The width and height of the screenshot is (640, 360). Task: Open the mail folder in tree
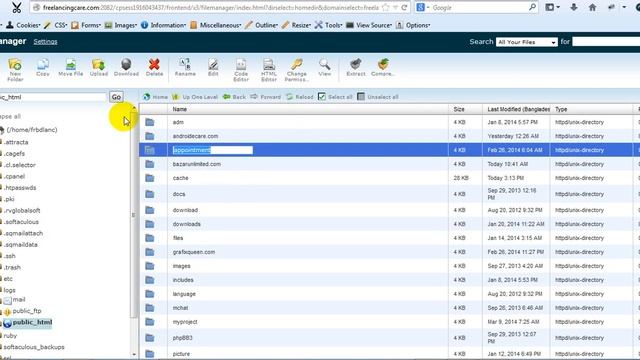tap(18, 300)
